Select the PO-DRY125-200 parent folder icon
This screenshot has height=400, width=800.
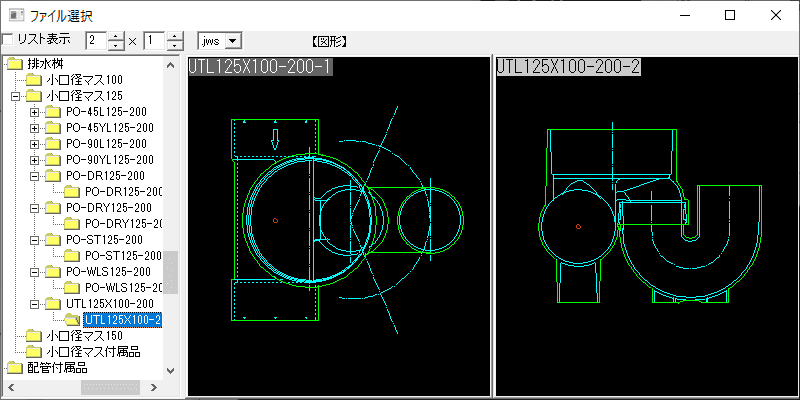pos(53,208)
